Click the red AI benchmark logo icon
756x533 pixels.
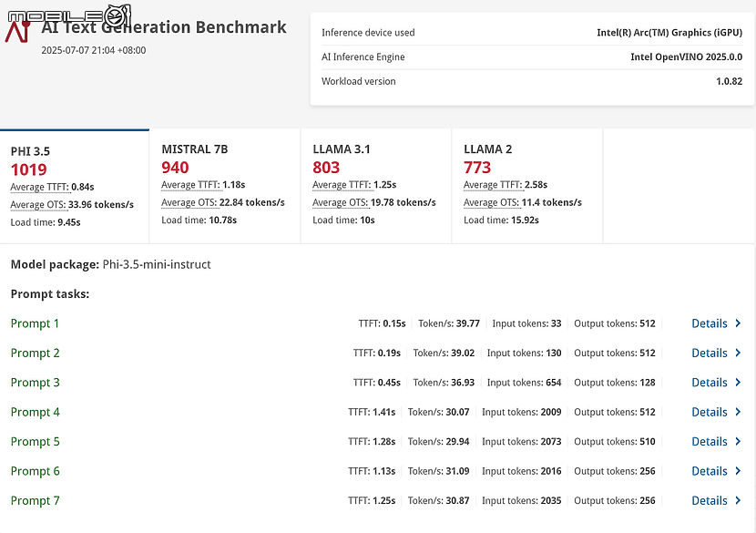tap(18, 31)
